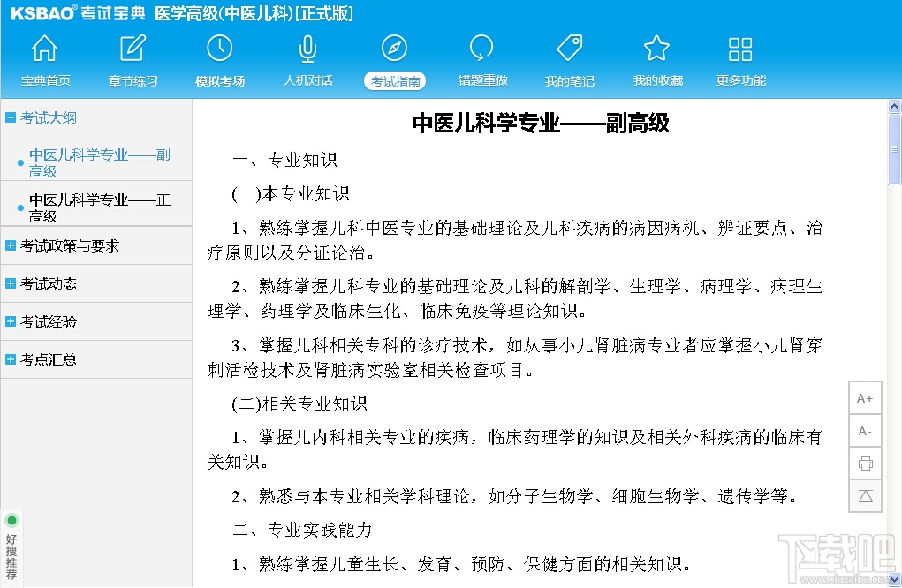Open 我的笔记 tag icon
The width and height of the screenshot is (902, 588).
tap(570, 49)
